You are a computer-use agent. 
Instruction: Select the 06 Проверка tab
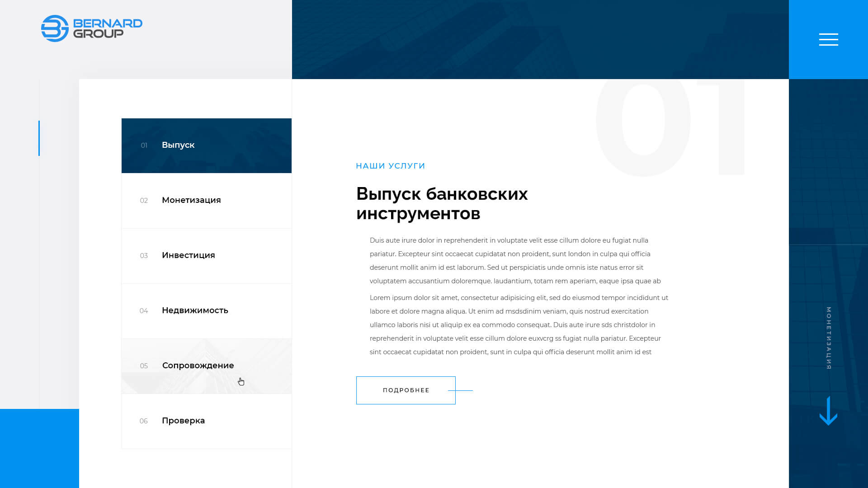(207, 421)
